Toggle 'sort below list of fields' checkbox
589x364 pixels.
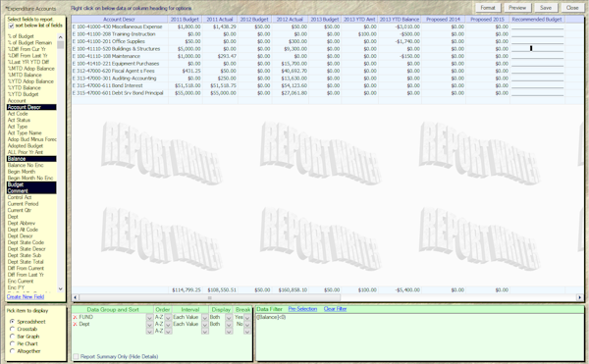point(11,26)
